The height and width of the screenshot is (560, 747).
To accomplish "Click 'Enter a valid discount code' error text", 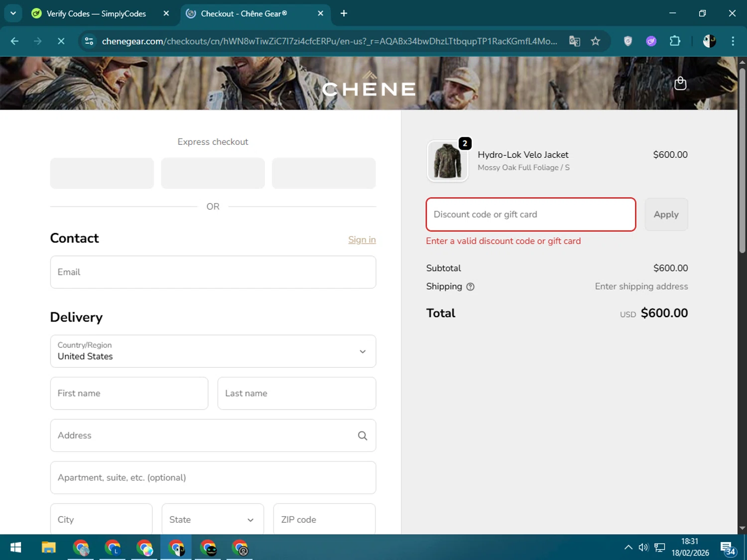I will tap(503, 241).
